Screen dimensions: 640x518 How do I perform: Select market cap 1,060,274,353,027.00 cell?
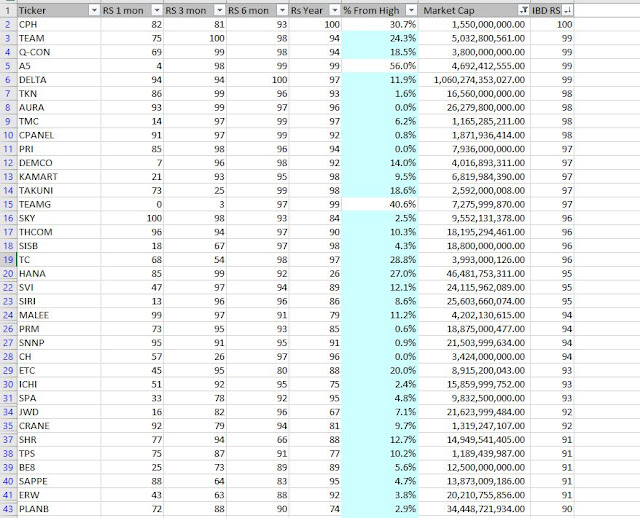point(474,80)
